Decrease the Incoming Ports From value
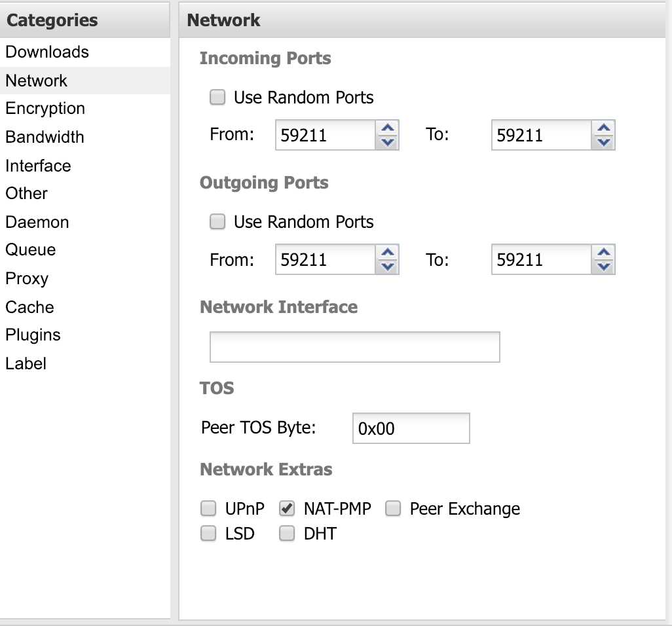 pos(388,141)
